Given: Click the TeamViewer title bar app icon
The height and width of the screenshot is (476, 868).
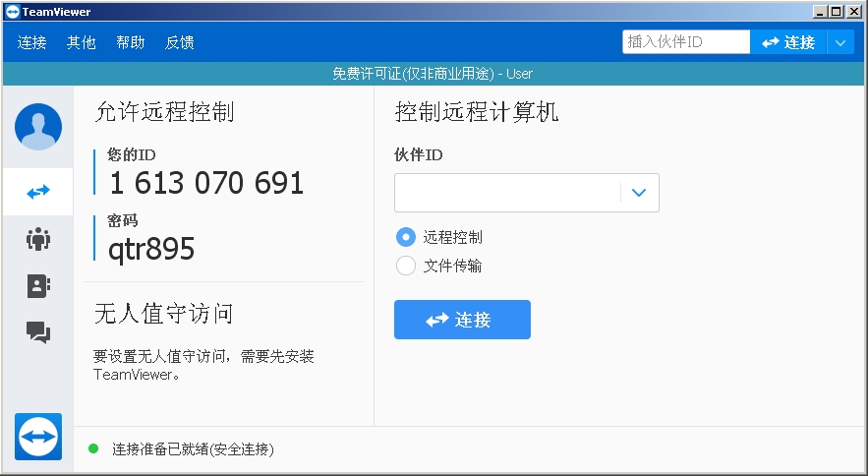Looking at the screenshot, I should [11, 11].
